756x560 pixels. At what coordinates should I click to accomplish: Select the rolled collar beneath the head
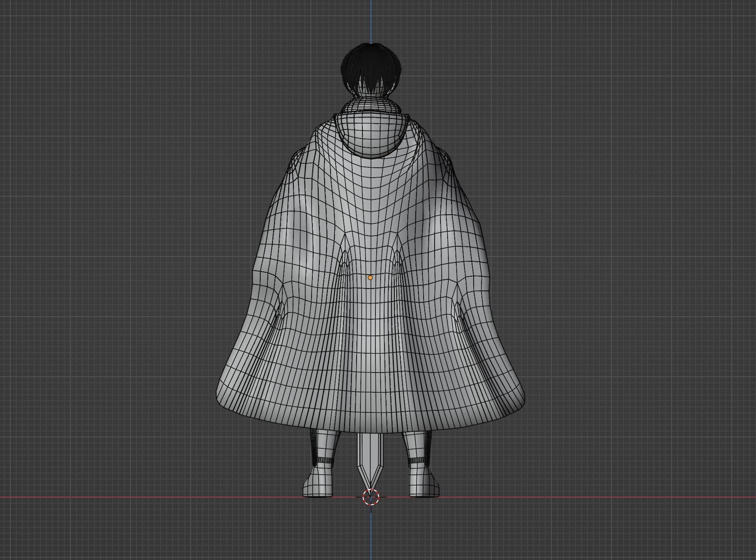tap(371, 104)
